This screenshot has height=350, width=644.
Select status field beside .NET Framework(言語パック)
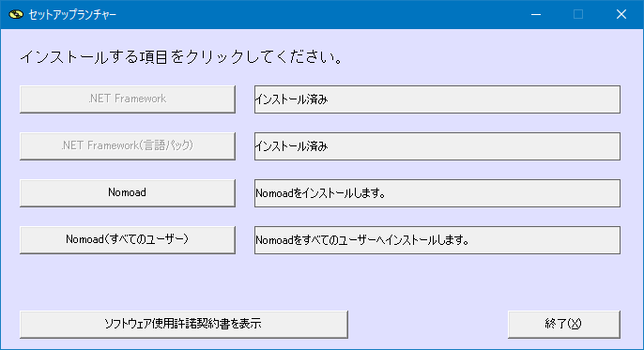coord(437,146)
